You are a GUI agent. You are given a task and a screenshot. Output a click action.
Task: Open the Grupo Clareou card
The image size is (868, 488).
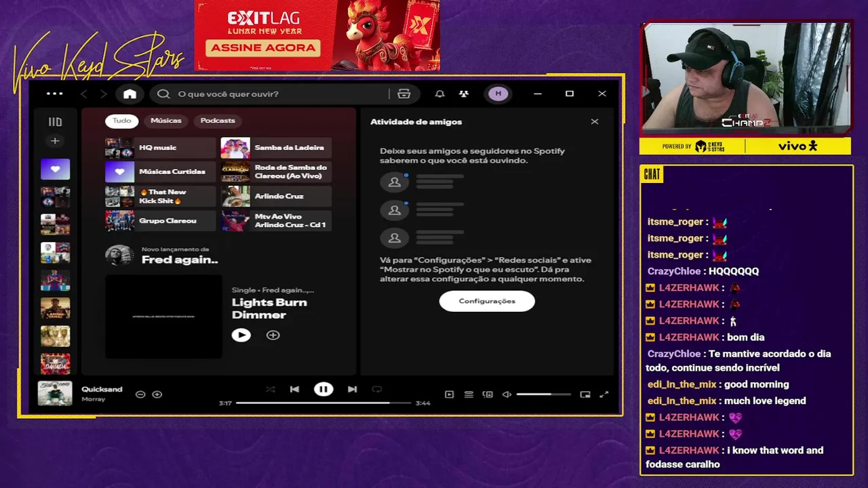[x=160, y=221]
